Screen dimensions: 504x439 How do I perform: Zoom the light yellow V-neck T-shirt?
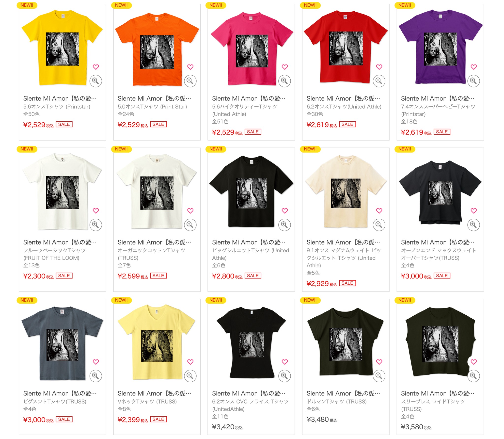190,376
